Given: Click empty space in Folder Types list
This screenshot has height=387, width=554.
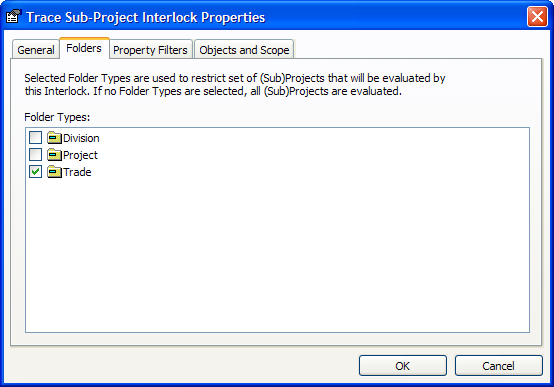Looking at the screenshot, I should click(x=277, y=254).
